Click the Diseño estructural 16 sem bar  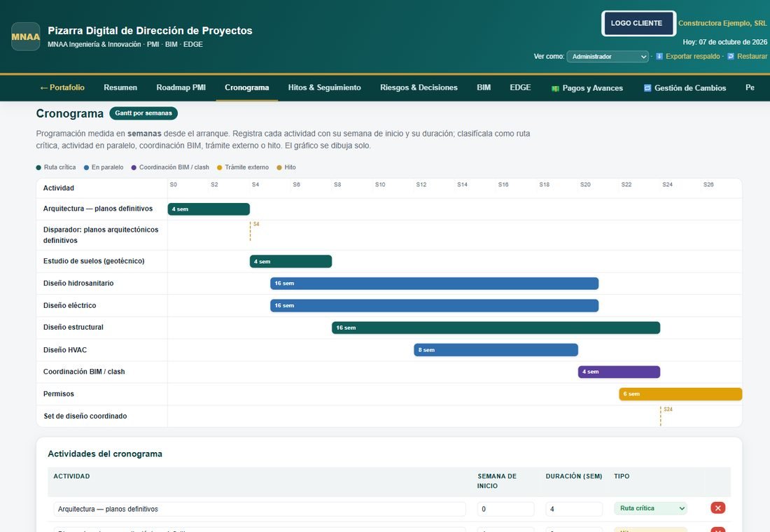[496, 328]
